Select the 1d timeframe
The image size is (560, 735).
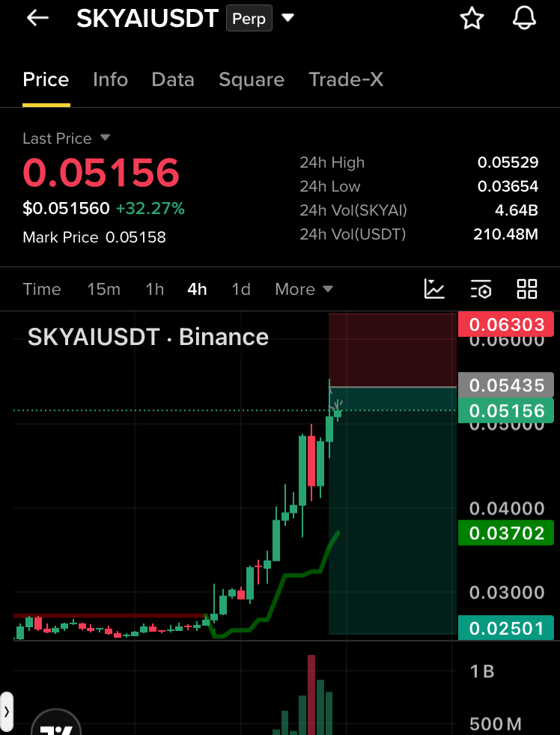tap(241, 289)
